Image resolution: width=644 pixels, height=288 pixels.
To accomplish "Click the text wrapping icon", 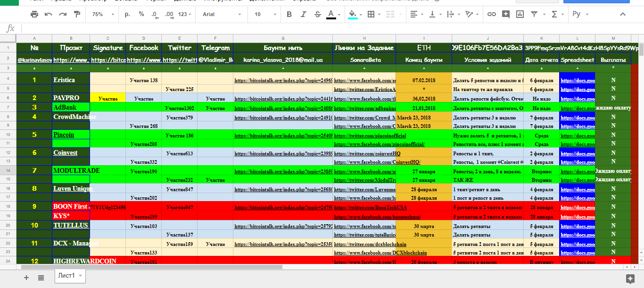I will point(450,14).
